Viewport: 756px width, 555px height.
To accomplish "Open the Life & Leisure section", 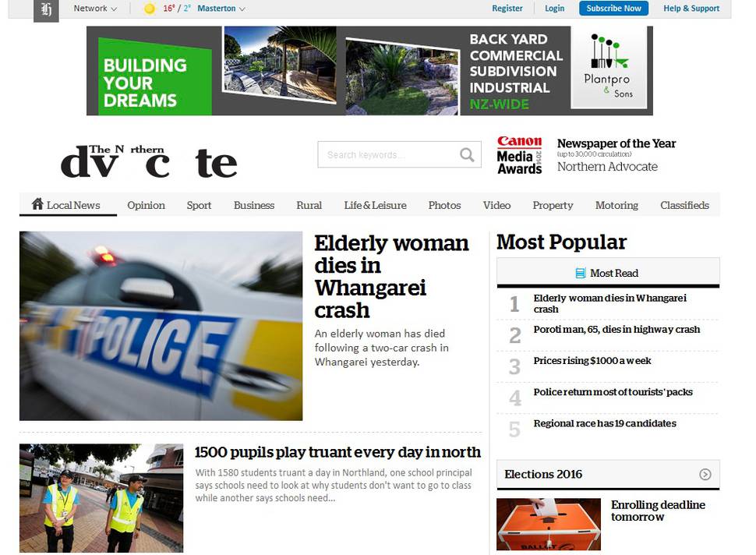I will pyautogui.click(x=375, y=206).
